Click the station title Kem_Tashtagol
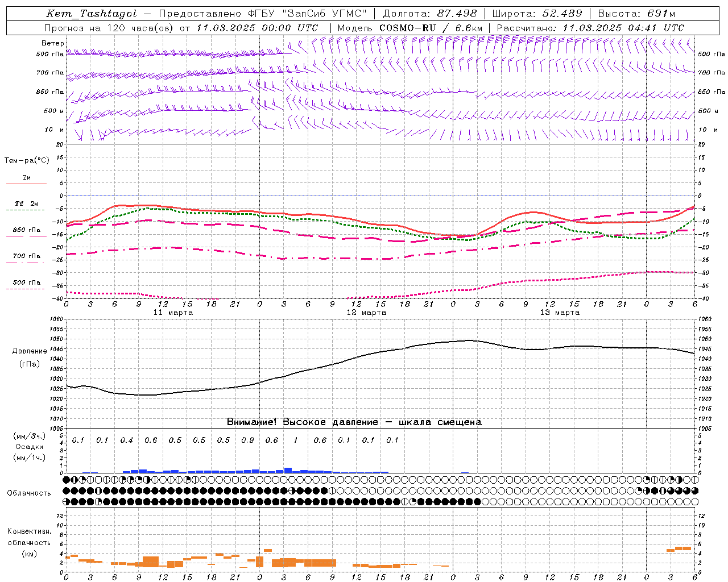The height and width of the screenshot is (582, 728). 91,14
